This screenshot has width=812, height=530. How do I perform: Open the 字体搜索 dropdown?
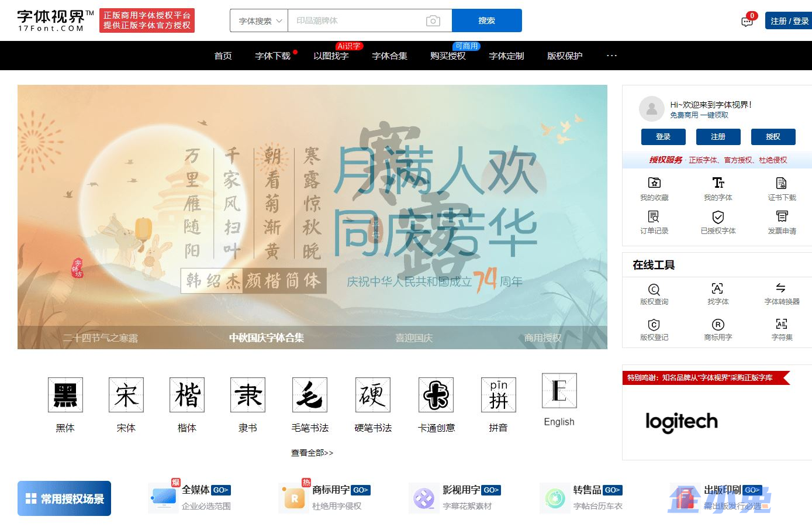[259, 21]
